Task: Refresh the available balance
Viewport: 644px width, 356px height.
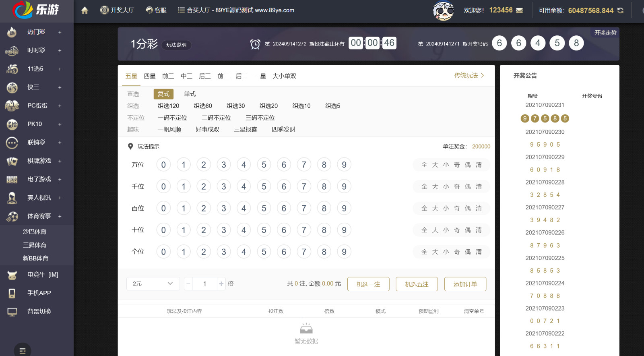Action: click(x=620, y=10)
